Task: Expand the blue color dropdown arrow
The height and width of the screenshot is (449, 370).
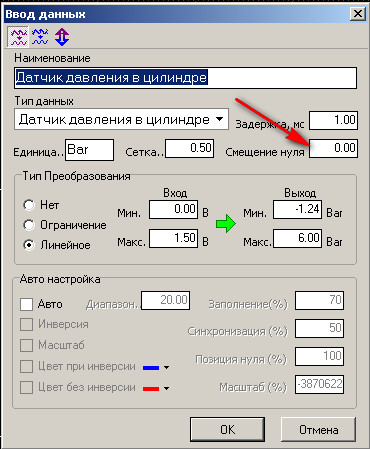Action: tap(166, 368)
